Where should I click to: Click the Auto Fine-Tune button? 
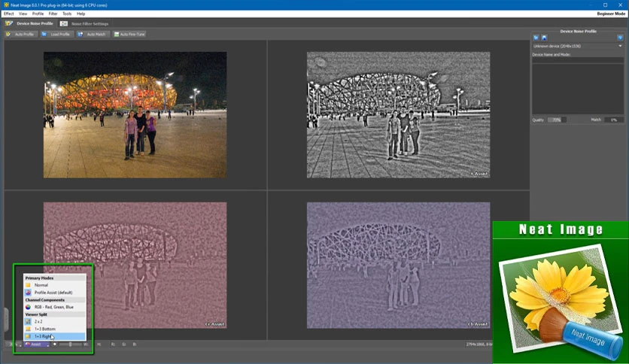coord(129,35)
